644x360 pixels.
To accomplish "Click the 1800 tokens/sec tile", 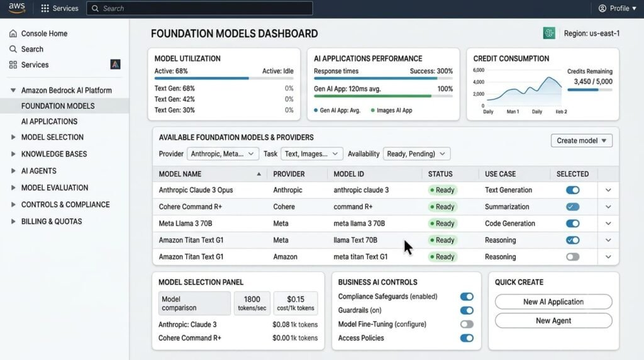I will (x=252, y=303).
